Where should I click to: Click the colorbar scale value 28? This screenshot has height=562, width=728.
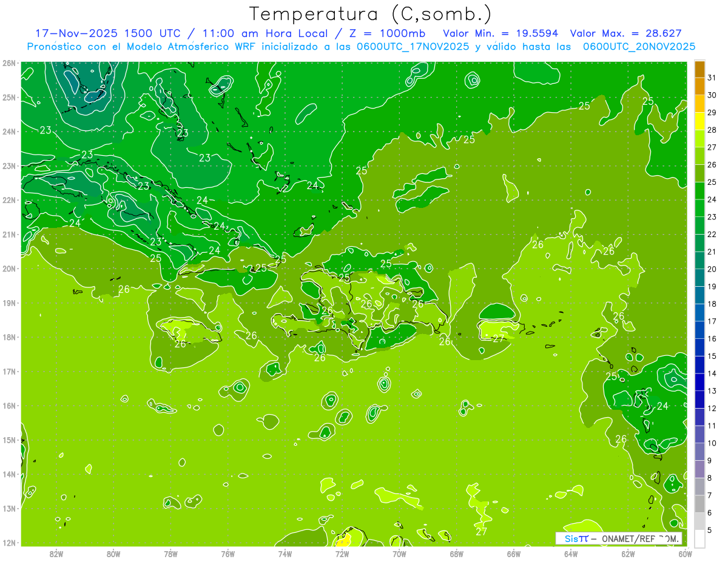712,130
